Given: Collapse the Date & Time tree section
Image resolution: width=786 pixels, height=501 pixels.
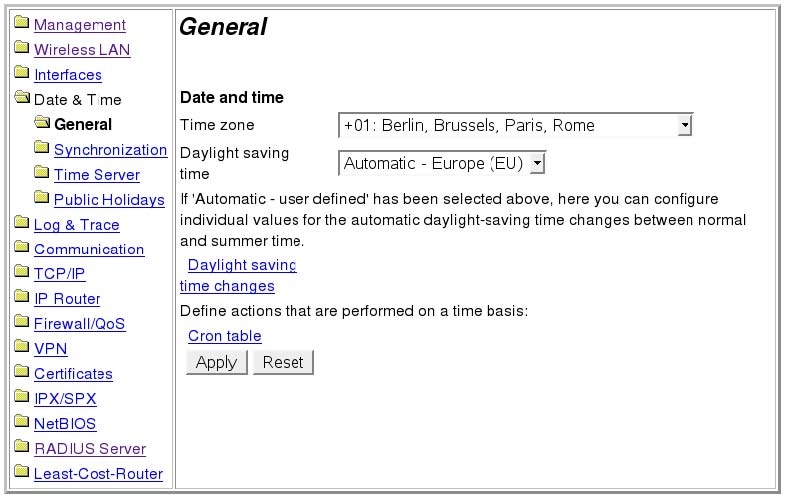Looking at the screenshot, I should pos(78,100).
